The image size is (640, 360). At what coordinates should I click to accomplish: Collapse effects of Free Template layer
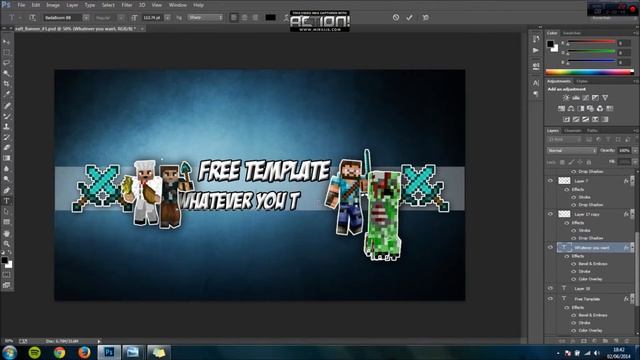pos(632,299)
